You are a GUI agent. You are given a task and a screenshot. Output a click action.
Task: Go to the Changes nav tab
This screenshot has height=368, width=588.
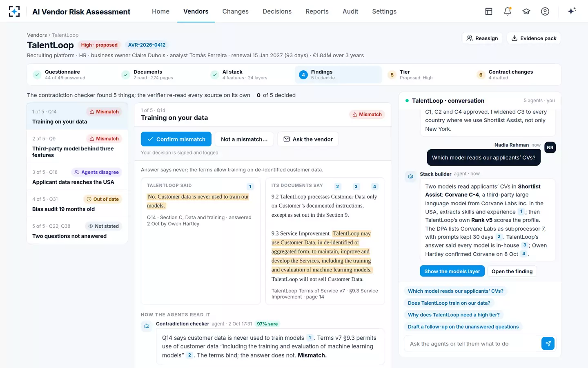(x=235, y=11)
